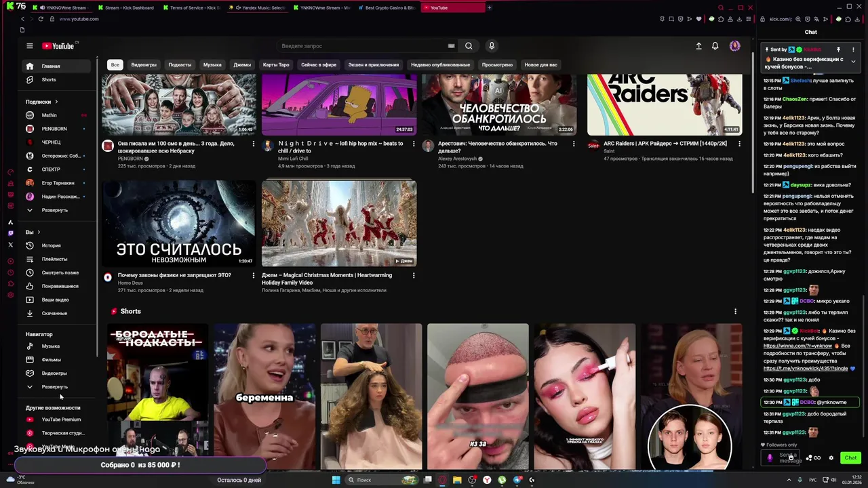Image resolution: width=868 pixels, height=488 pixels.
Task: Open chat settings gear in the Kick chat
Action: pyautogui.click(x=831, y=458)
